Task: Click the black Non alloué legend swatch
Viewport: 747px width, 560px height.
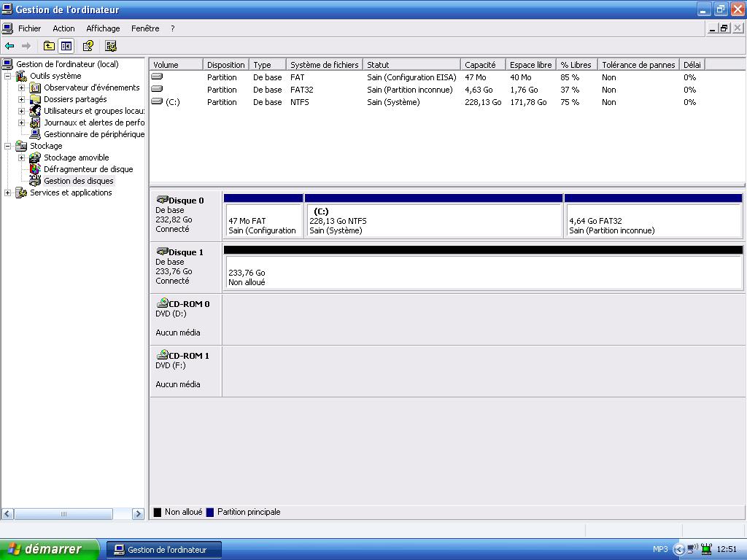Action: 158,513
